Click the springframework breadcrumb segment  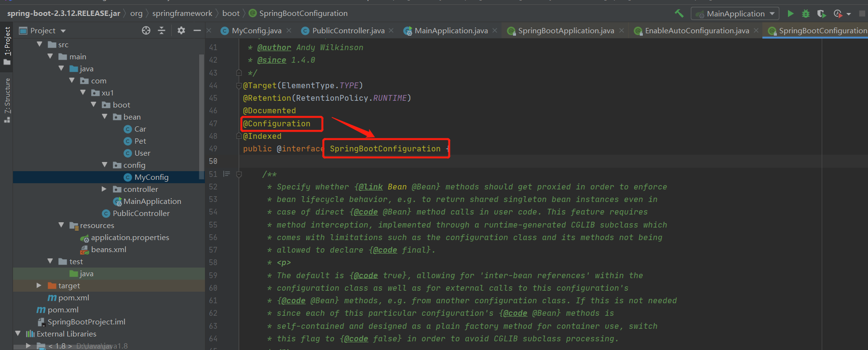click(x=182, y=13)
